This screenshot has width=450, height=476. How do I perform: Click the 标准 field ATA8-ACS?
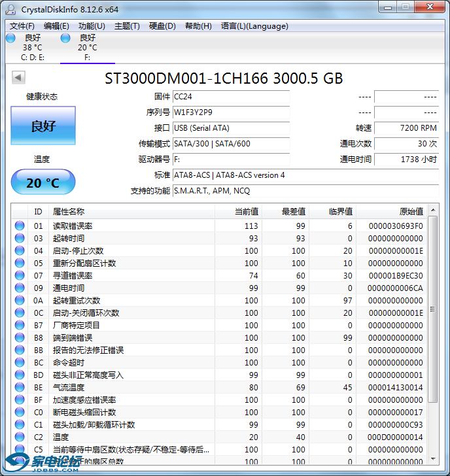[x=305, y=175]
